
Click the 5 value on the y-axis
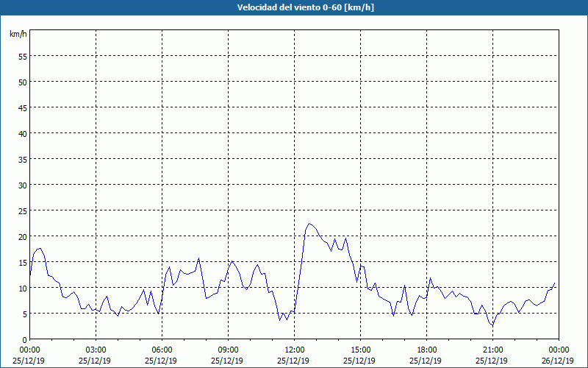click(x=25, y=314)
